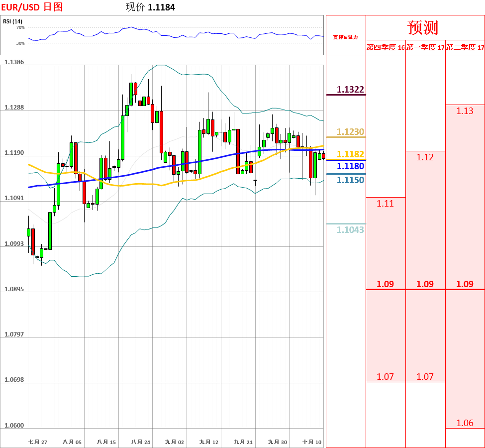Click the 1.12 first-quarter forecast high
485x448 pixels.
coord(425,157)
